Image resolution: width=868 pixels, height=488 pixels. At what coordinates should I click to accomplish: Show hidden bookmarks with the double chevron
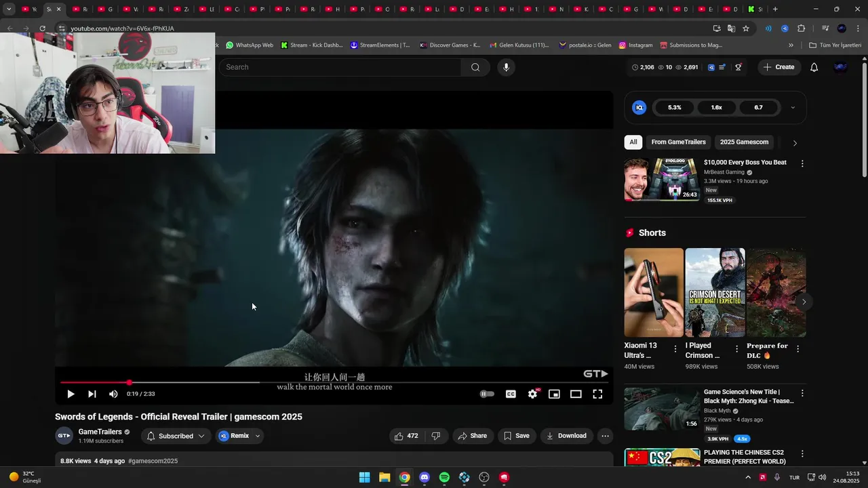[x=791, y=45]
